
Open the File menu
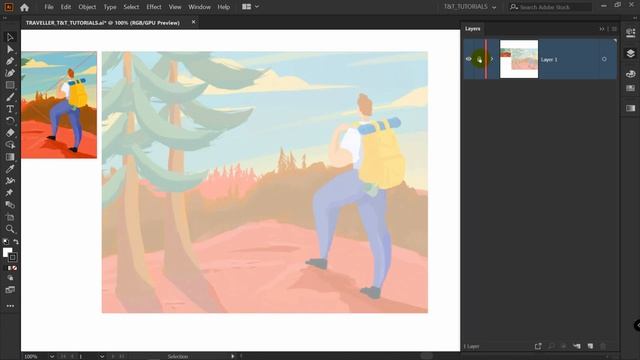click(49, 7)
